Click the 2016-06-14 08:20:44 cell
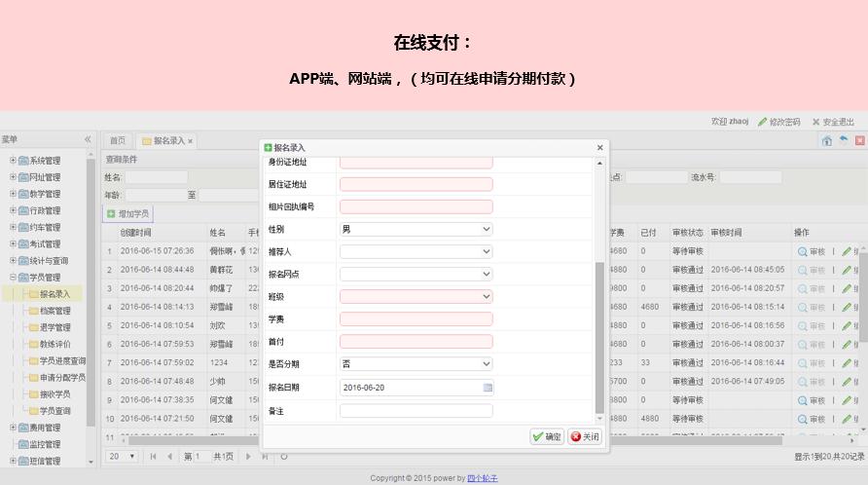Image resolution: width=868 pixels, height=485 pixels. point(158,288)
